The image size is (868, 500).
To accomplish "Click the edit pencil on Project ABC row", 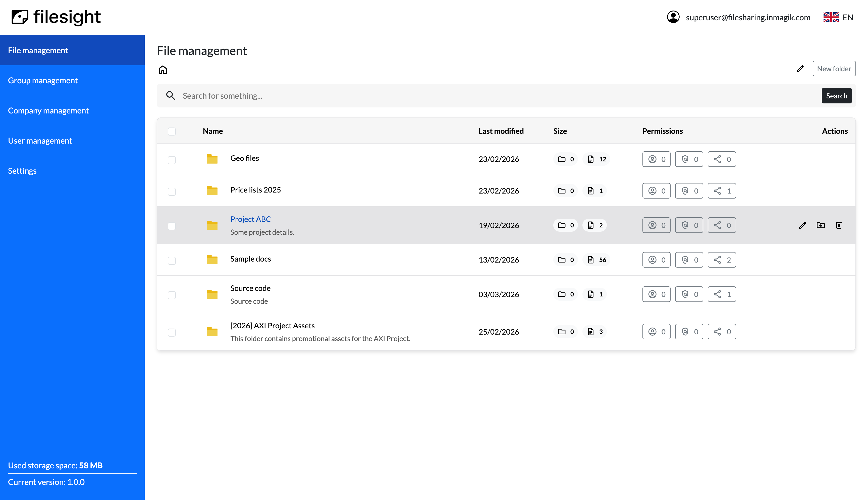I will point(802,225).
